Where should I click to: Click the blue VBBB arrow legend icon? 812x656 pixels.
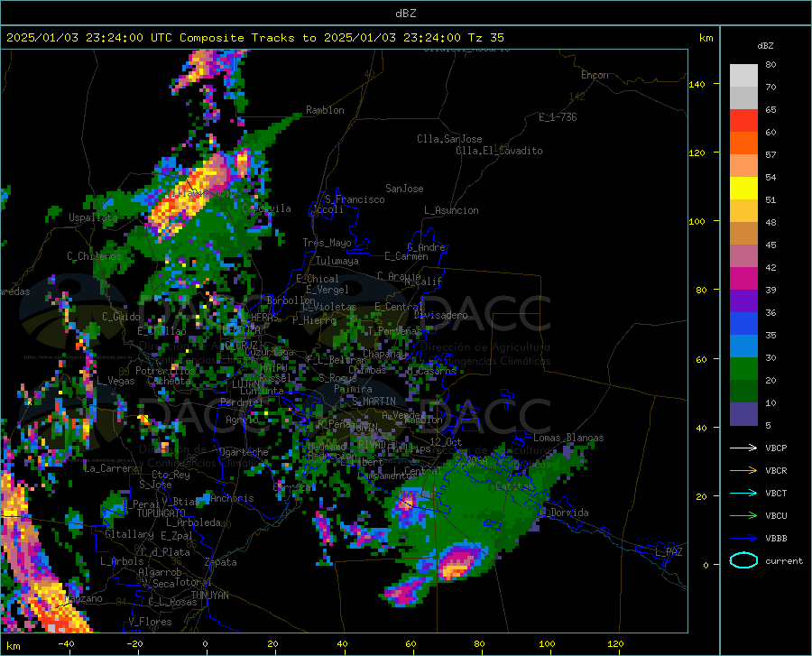pyautogui.click(x=743, y=538)
